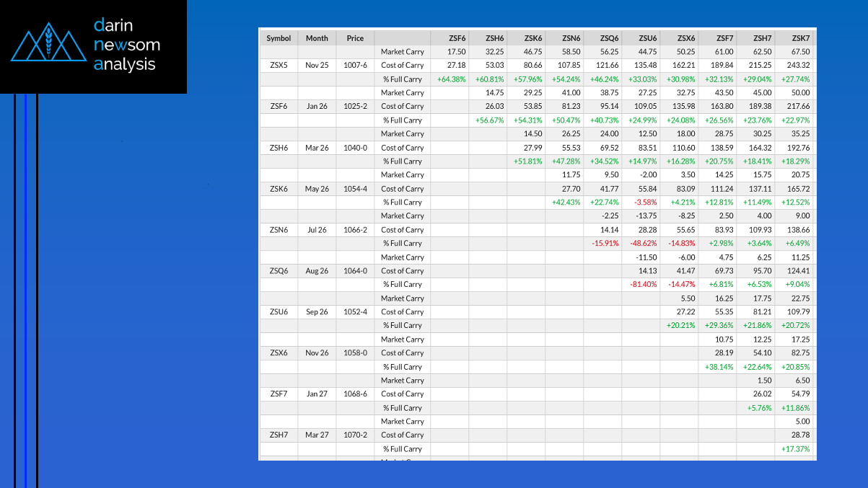Image resolution: width=868 pixels, height=488 pixels.
Task: Click the darin newsom analysis logo text
Action: pyautogui.click(x=126, y=45)
